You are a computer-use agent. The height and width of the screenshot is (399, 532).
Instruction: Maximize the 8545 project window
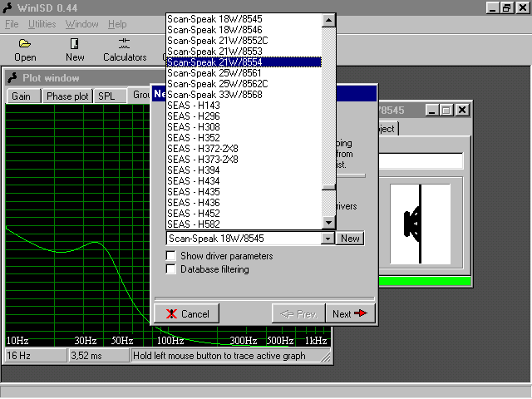pyautogui.click(x=446, y=110)
